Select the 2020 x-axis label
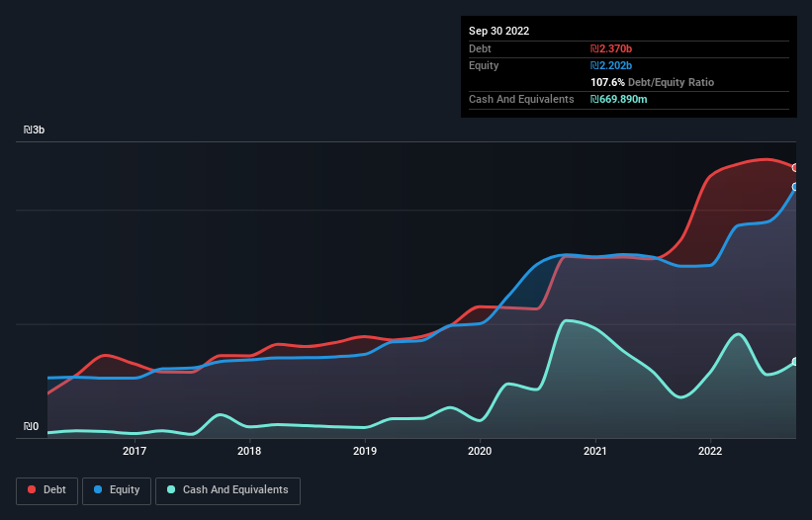Viewport: 812px width, 520px height. point(480,451)
